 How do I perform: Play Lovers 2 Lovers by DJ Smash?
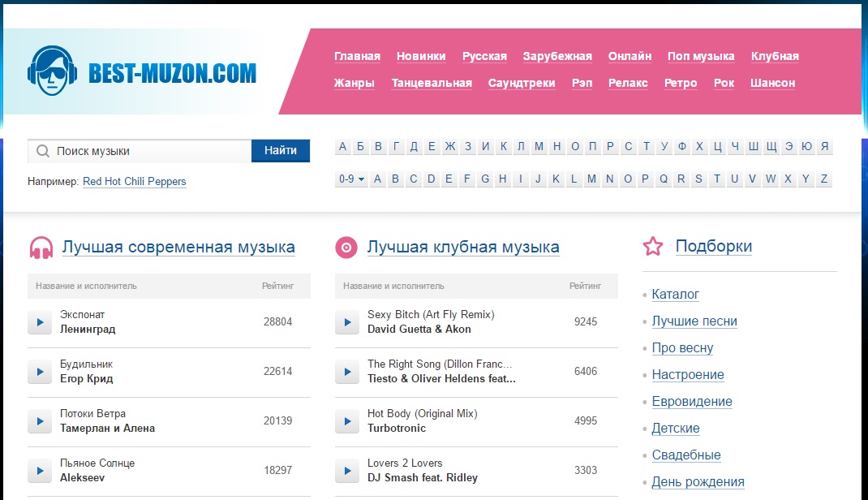(346, 471)
